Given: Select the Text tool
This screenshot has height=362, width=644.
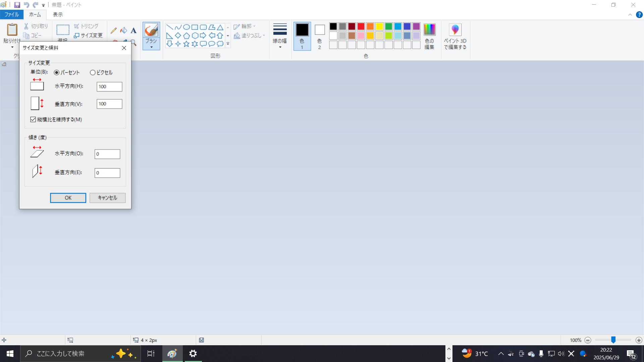Looking at the screenshot, I should pyautogui.click(x=133, y=31).
